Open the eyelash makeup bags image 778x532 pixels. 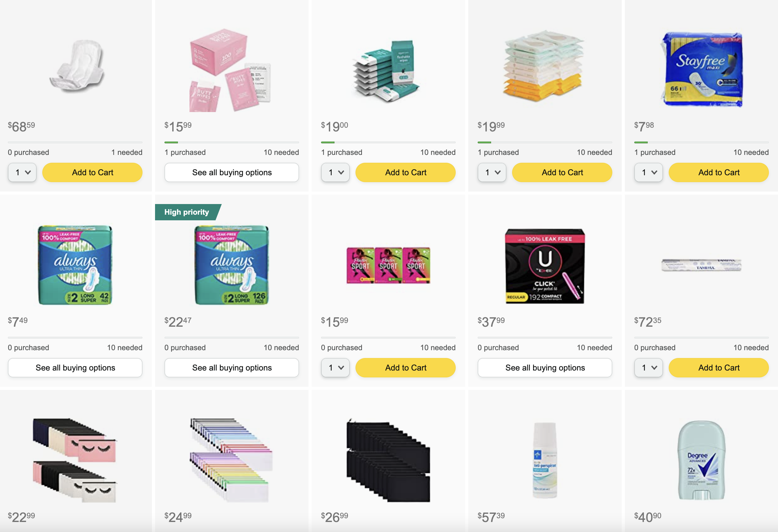[x=75, y=460]
